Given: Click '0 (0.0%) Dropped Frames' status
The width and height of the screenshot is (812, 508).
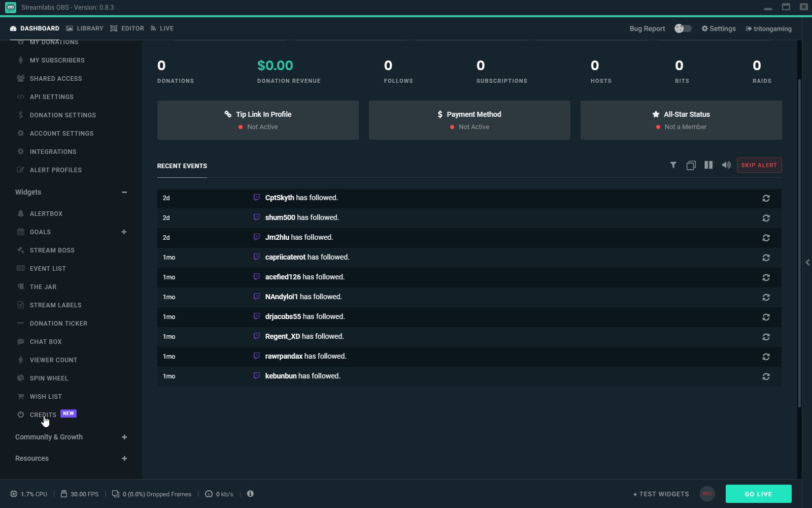Looking at the screenshot, I should tap(152, 494).
